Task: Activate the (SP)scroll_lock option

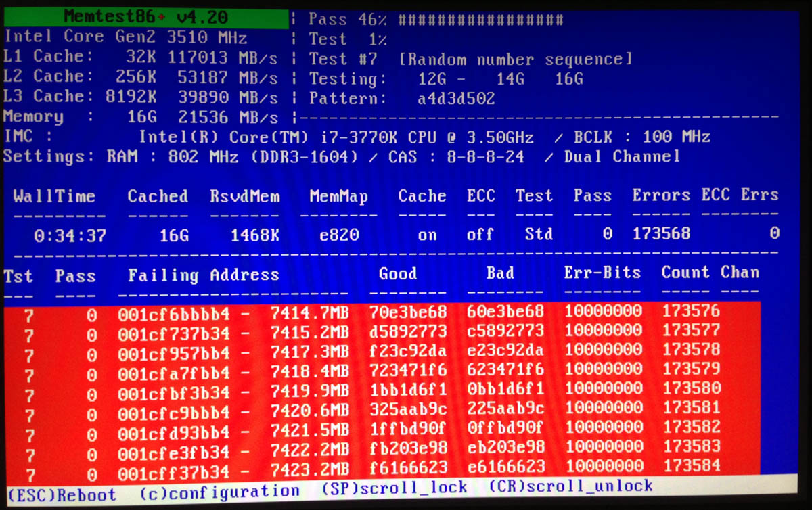Action: pyautogui.click(x=394, y=488)
